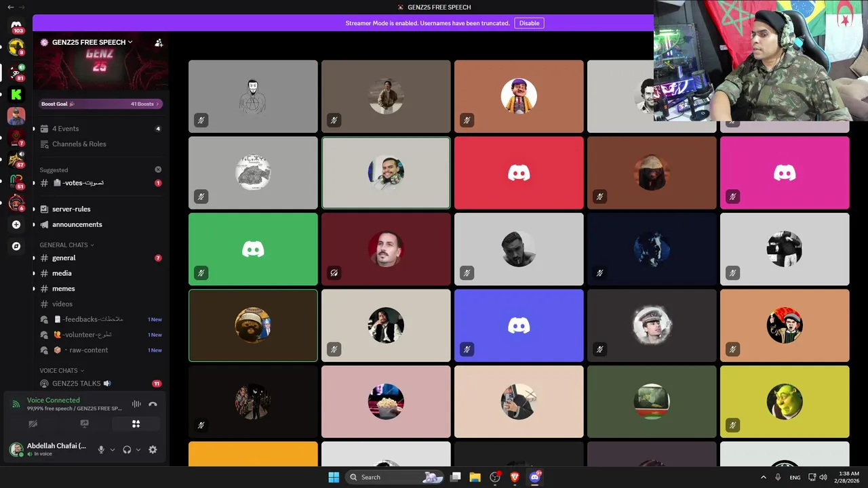Open server icon with 7 badge
The image size is (868, 488).
pos(16,138)
